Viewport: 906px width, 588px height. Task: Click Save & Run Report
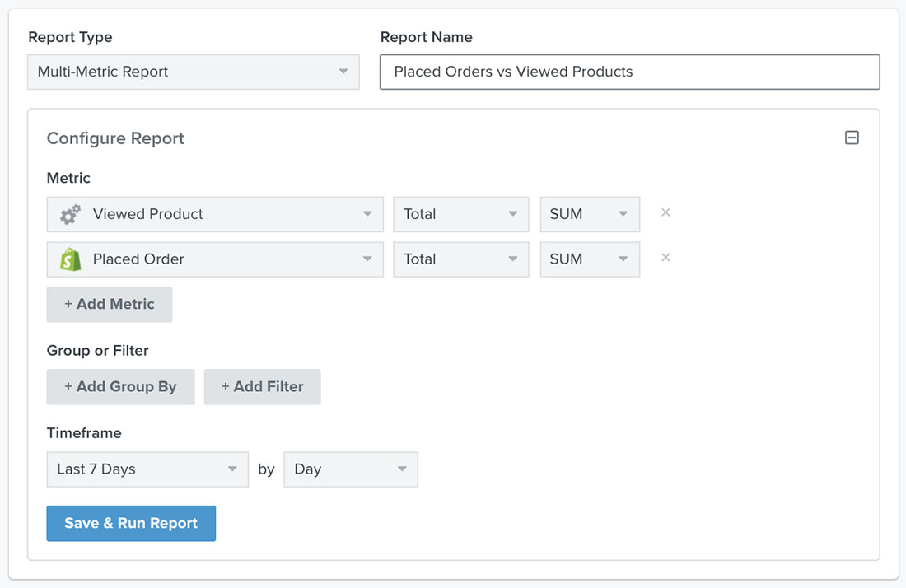point(131,523)
